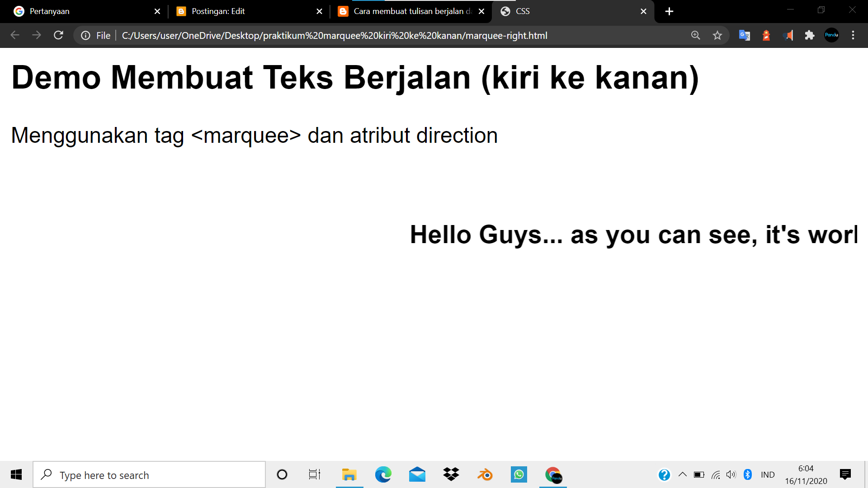The width and height of the screenshot is (868, 488).
Task: Expand the Task View button on taskbar
Action: 314,475
